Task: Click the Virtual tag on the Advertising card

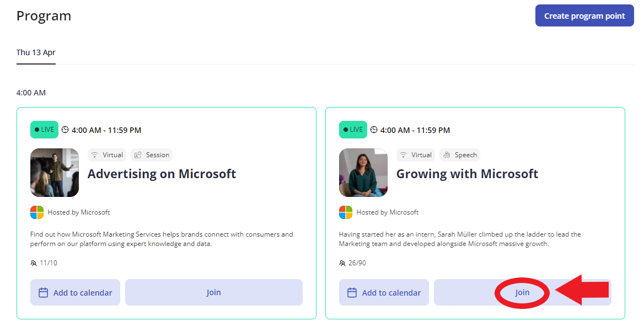Action: pos(107,155)
